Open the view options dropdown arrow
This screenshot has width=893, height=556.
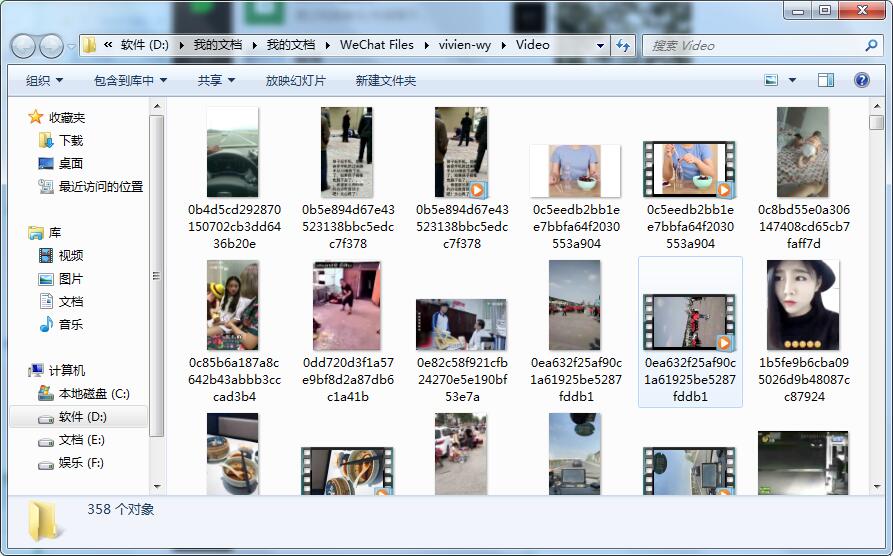coord(792,80)
